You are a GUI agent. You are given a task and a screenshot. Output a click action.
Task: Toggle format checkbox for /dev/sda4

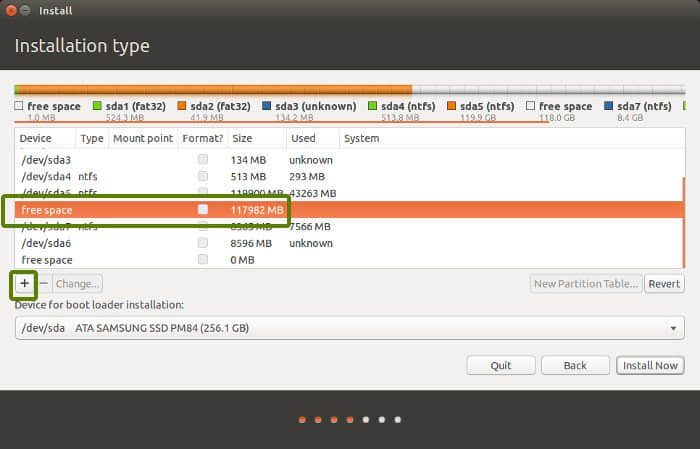pos(203,176)
